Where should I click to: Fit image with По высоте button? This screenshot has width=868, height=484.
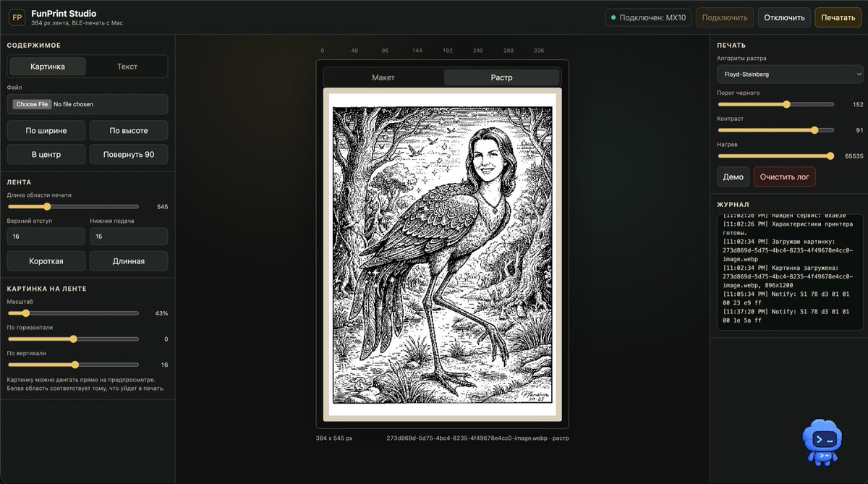point(129,131)
